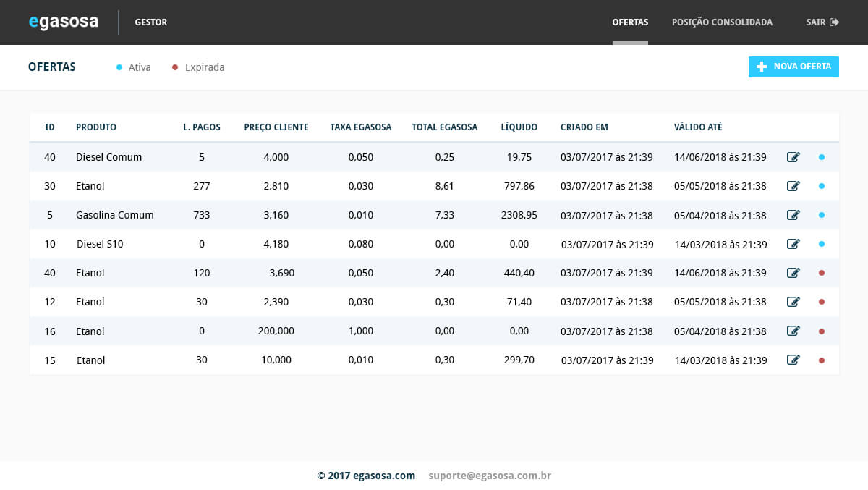The width and height of the screenshot is (868, 490).
Task: Click the blue status dot for Etanol ID 30
Action: pyautogui.click(x=822, y=186)
